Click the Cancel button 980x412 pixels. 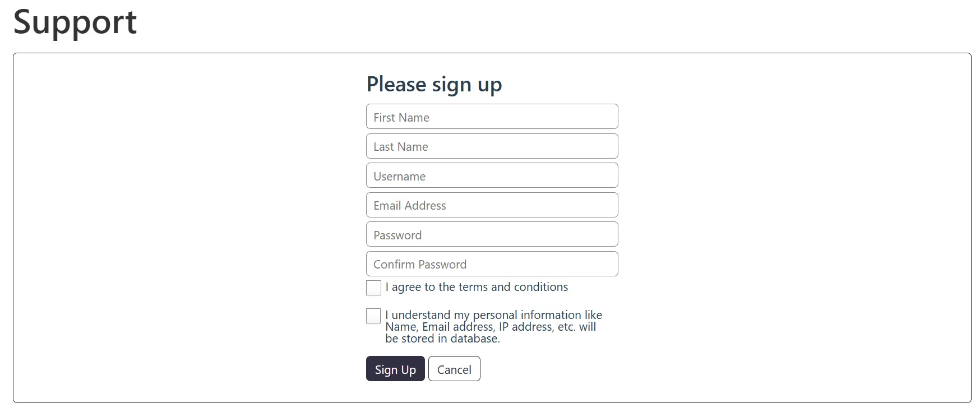tap(454, 369)
